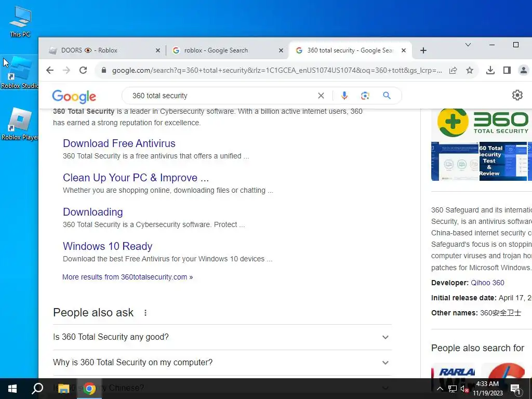Close the DOORS - Roblox tab
Image resolution: width=532 pixels, height=399 pixels.
click(x=158, y=50)
